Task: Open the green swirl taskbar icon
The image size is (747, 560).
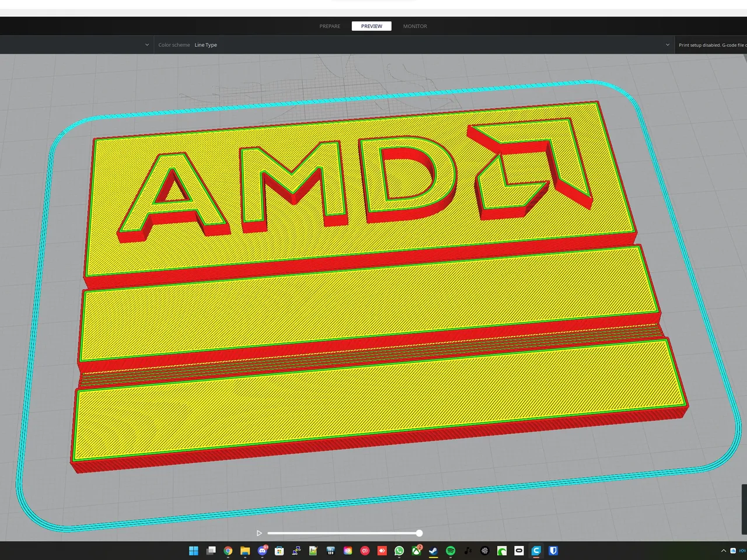Action: (502, 551)
